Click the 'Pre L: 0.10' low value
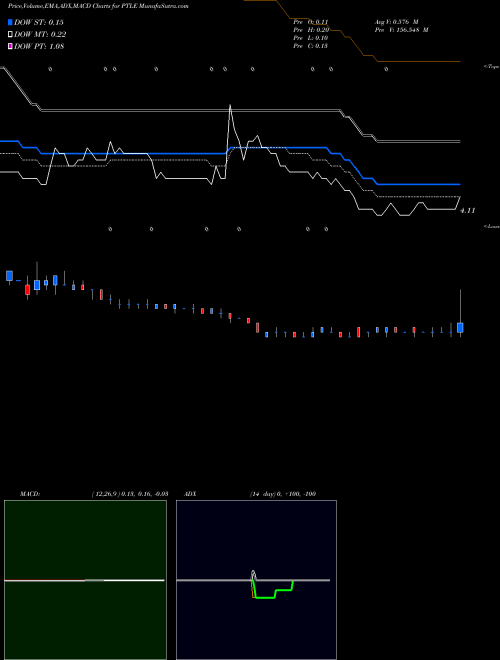Image resolution: width=500 pixels, height=660 pixels. tap(311, 38)
